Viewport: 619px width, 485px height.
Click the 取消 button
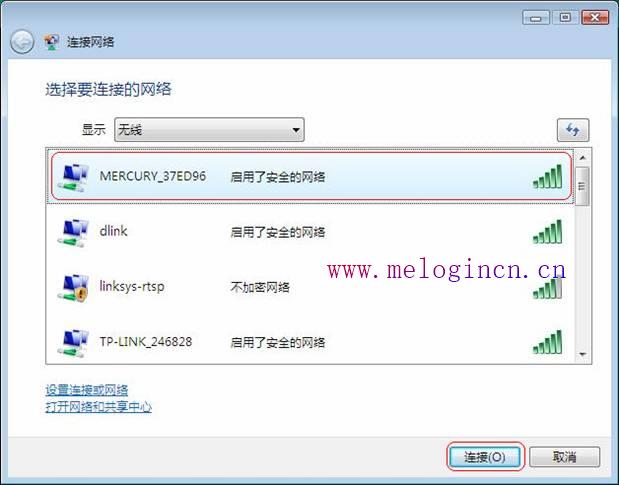pos(565,457)
